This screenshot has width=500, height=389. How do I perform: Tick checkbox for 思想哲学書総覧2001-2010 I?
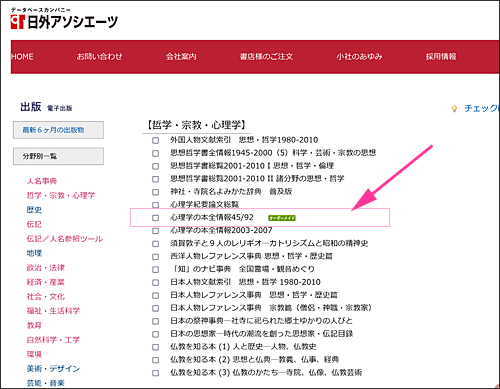[155, 166]
